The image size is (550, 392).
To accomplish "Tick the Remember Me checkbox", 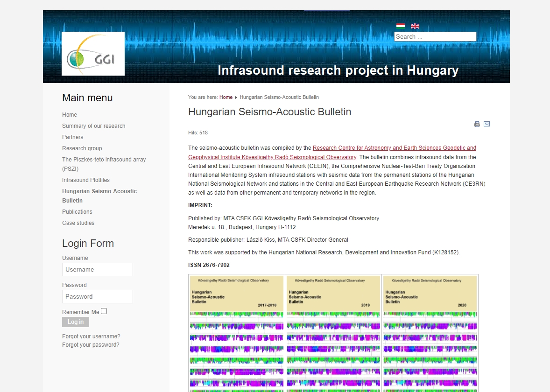I will point(104,311).
